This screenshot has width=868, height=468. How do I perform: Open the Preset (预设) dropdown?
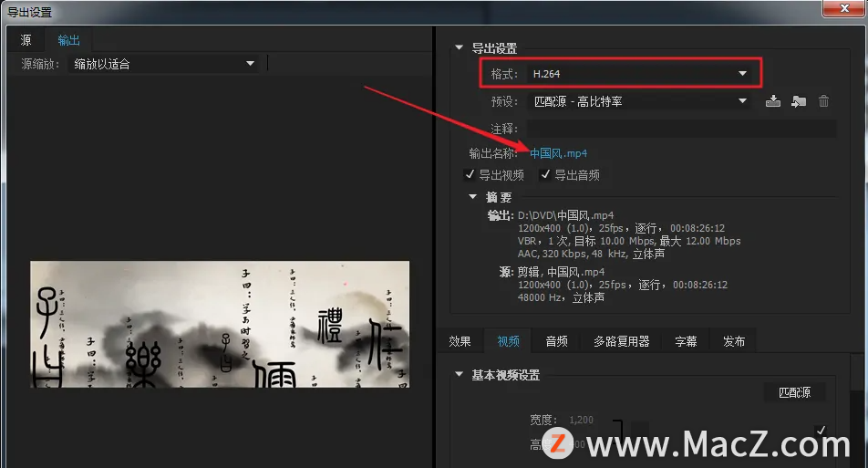639,101
